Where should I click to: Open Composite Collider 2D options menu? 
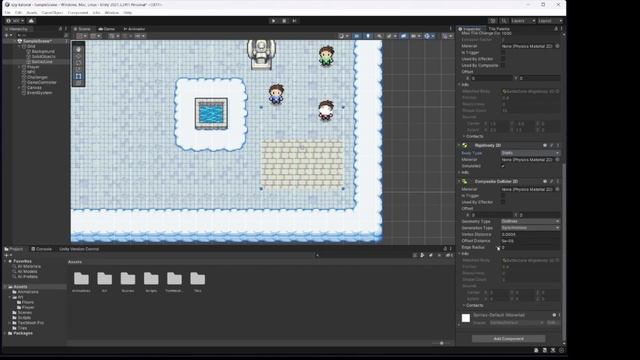click(558, 181)
